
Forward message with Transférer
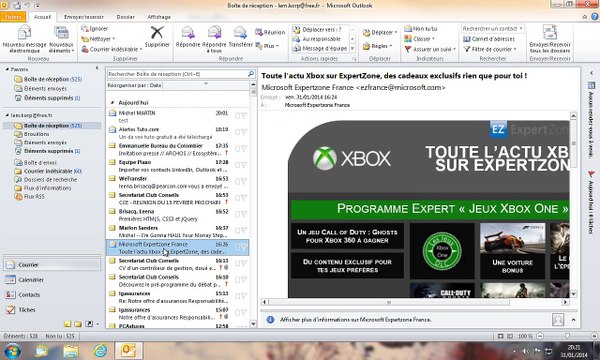coord(240,37)
